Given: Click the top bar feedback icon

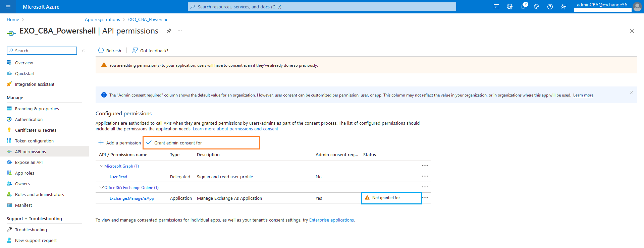Looking at the screenshot, I should 563,7.
